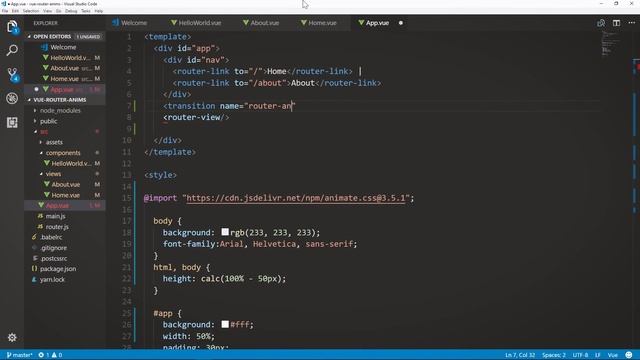The image size is (640, 360).
Task: Click the master branch indicator
Action: 19,355
